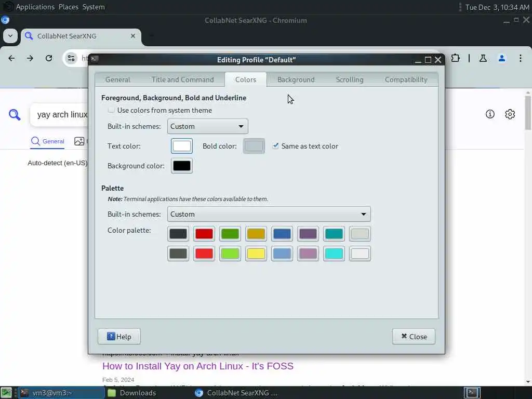The image size is (532, 399).
Task: Open Chromium profile avatar icon
Action: (502, 58)
